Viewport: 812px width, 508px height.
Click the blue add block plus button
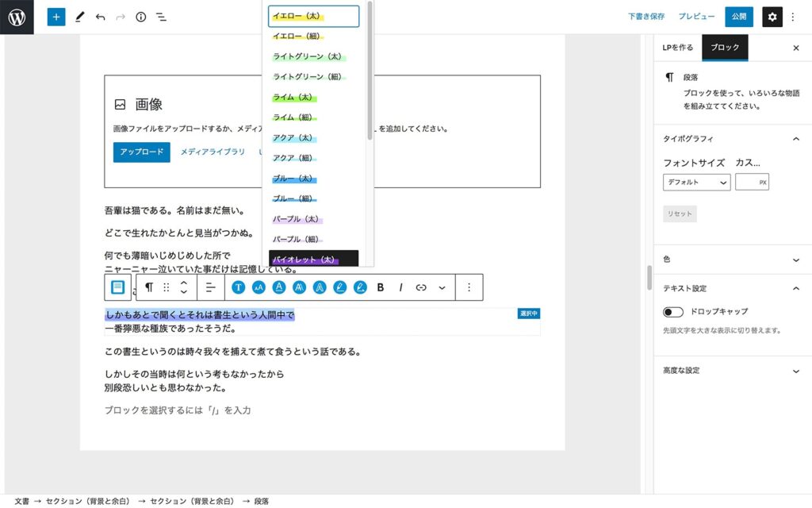pos(56,17)
